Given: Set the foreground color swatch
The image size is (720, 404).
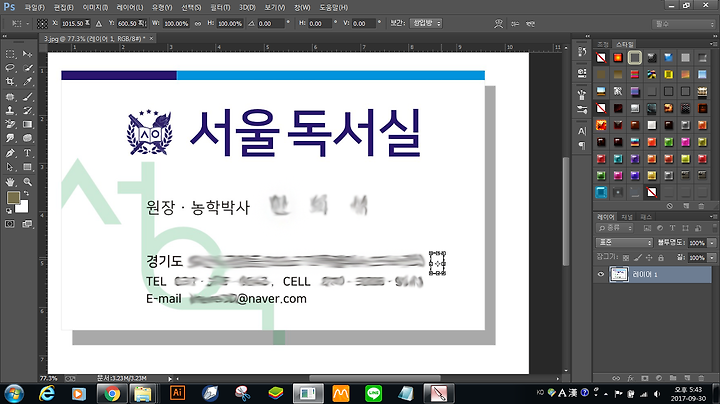Looking at the screenshot, I should click(13, 197).
